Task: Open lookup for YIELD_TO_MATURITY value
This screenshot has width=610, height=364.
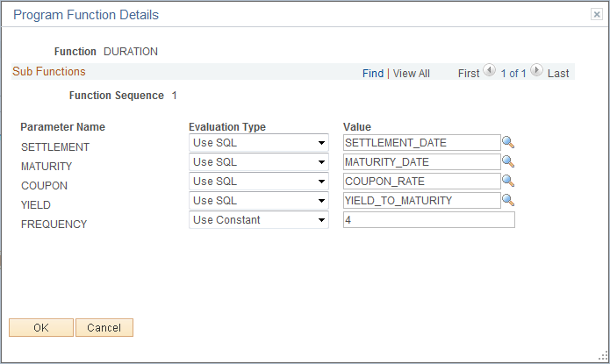Action: click(508, 200)
